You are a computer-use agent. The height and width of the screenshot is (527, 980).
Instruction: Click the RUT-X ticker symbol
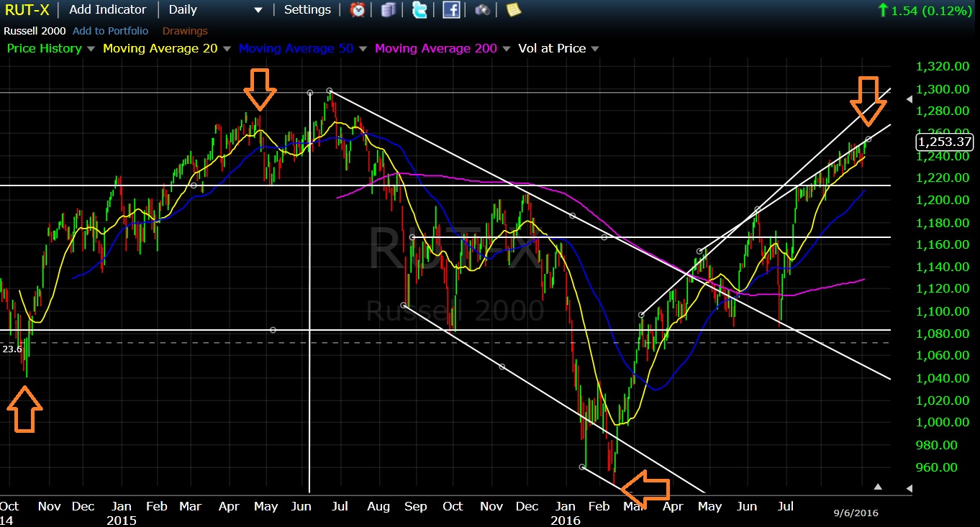tap(27, 10)
